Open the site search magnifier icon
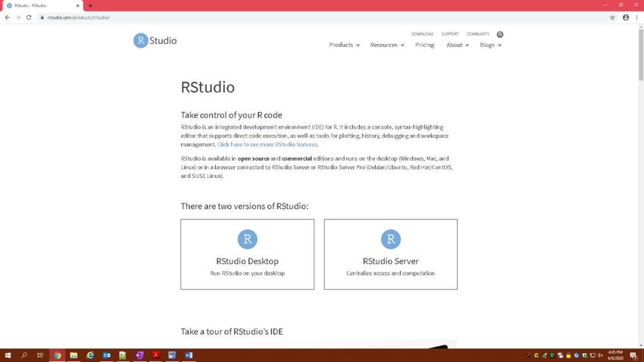The image size is (644, 362). [x=500, y=35]
